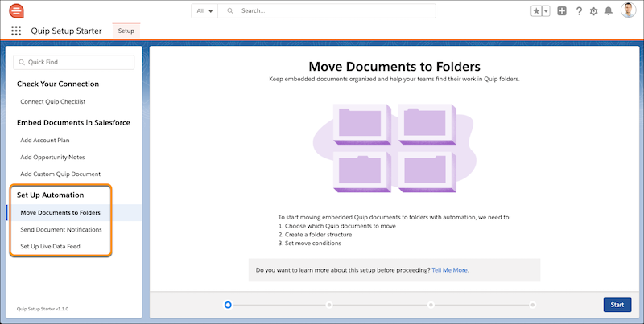This screenshot has height=324, width=644.
Task: Click "Choose which Quip documents to move" step
Action: [x=341, y=226]
